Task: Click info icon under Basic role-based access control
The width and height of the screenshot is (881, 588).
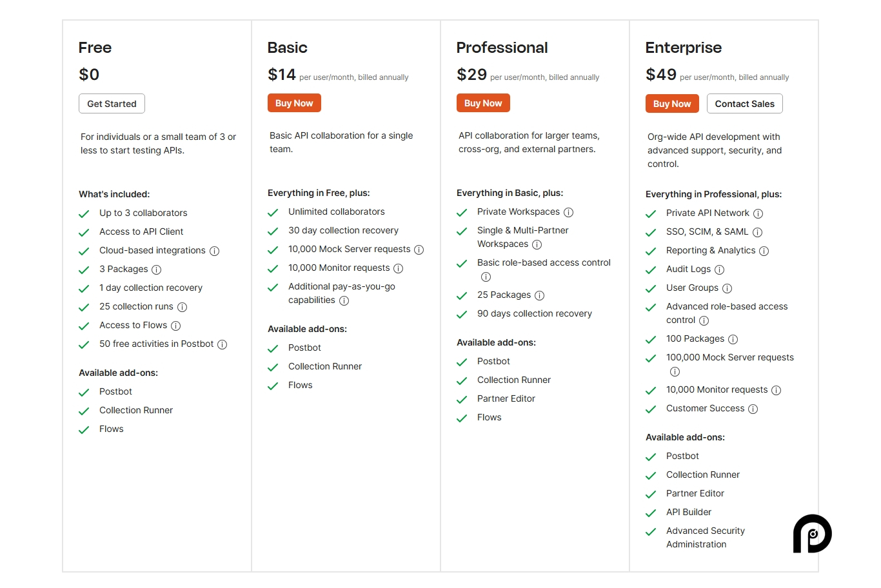Action: [486, 277]
